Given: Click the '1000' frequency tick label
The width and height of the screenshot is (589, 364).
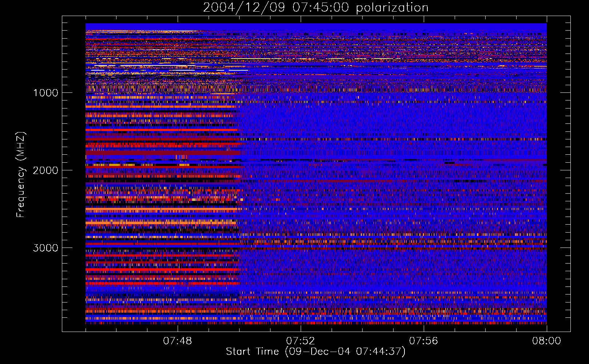Looking at the screenshot, I should [x=46, y=93].
